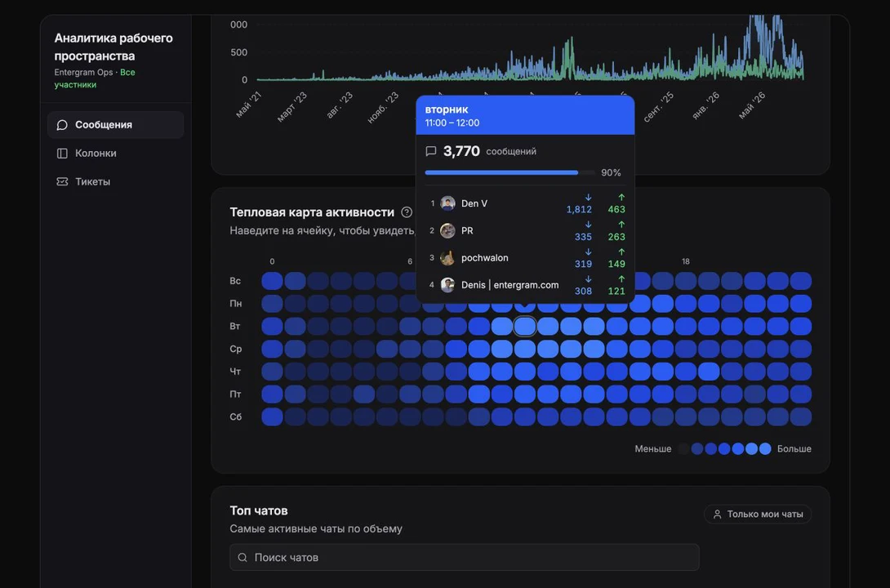Viewport: 890px width, 588px height.
Task: Click the magnifier icon in chat search
Action: tap(243, 557)
